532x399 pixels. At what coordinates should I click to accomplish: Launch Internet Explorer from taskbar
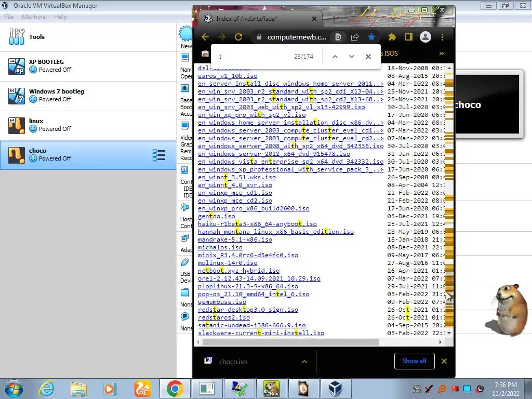coord(46,389)
